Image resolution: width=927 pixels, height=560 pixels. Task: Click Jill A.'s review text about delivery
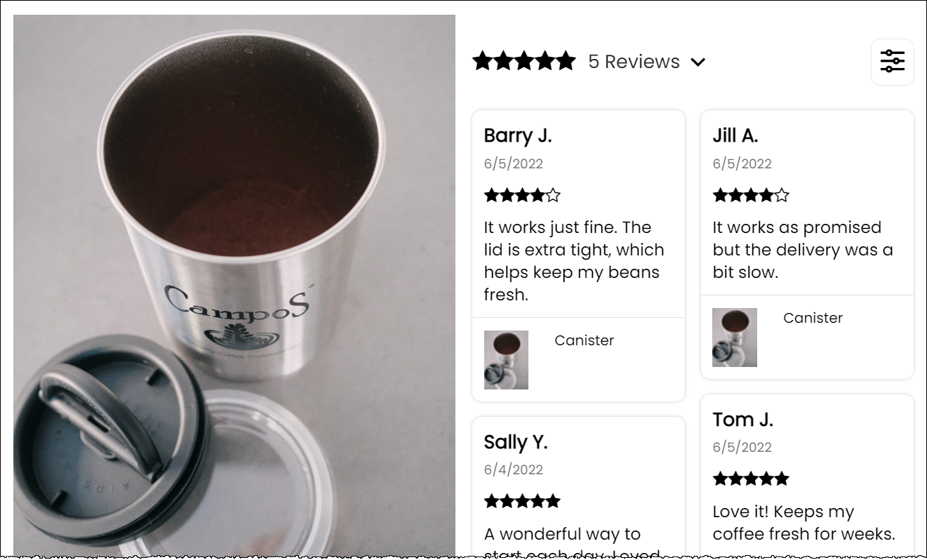tap(803, 250)
